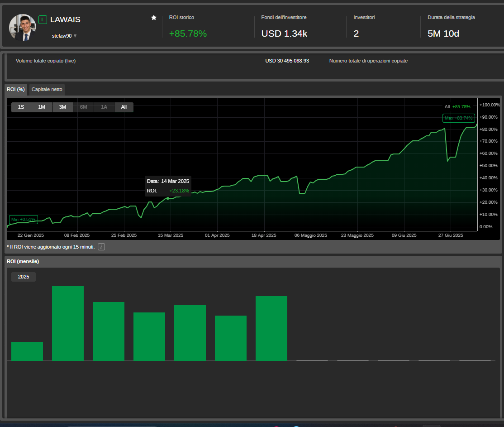
Task: Click the Max +83.74% chart marker
Action: point(458,118)
